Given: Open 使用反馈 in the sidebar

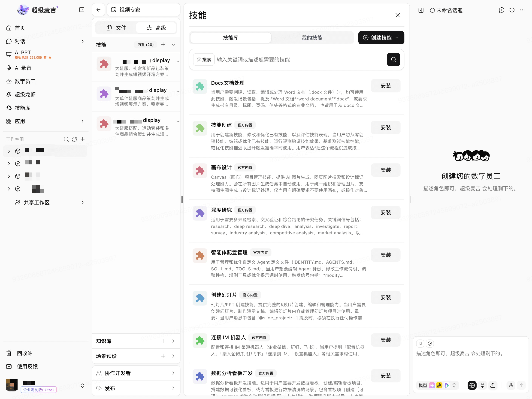Looking at the screenshot, I should point(22,366).
